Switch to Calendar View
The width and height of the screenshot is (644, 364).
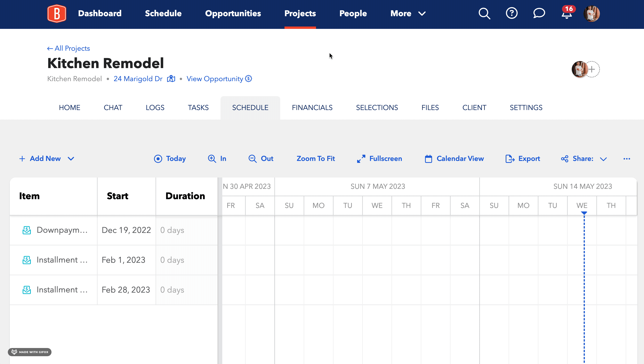coord(455,159)
